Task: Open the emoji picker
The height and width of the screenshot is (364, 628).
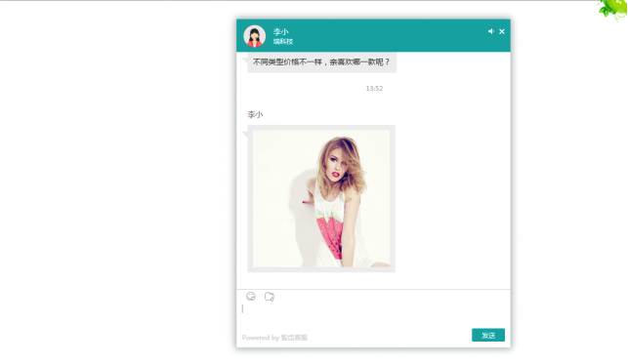Action: pos(251,296)
